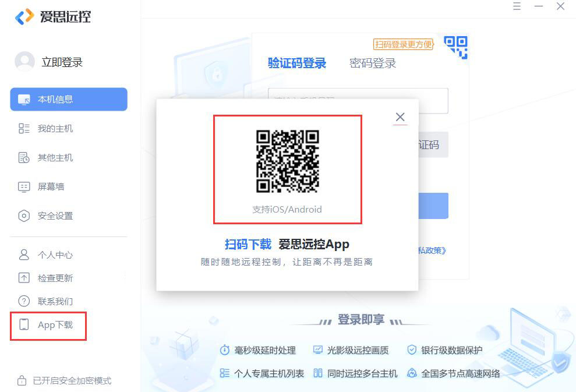
Task: Click the app download QR code
Action: tap(288, 161)
